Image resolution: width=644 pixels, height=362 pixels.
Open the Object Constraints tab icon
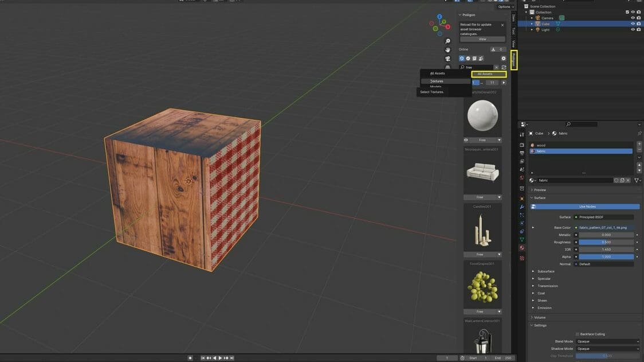[x=522, y=232]
